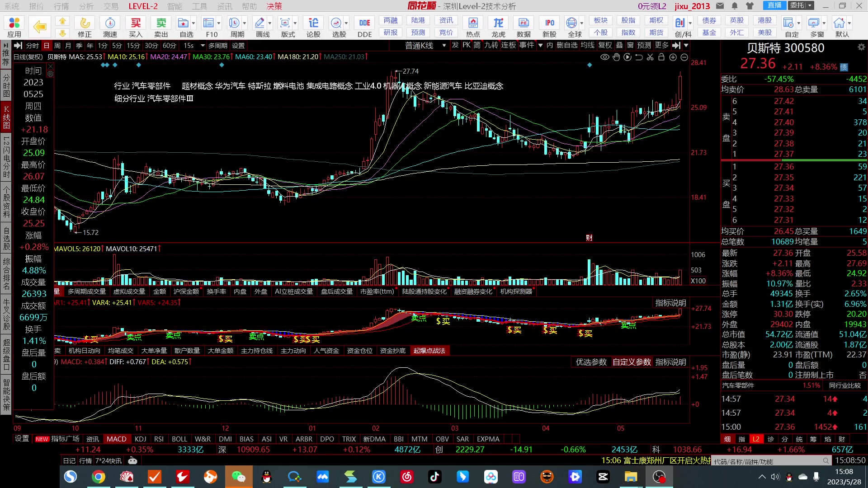
Task: Toggle the 均线 moving average display
Action: pos(587,45)
